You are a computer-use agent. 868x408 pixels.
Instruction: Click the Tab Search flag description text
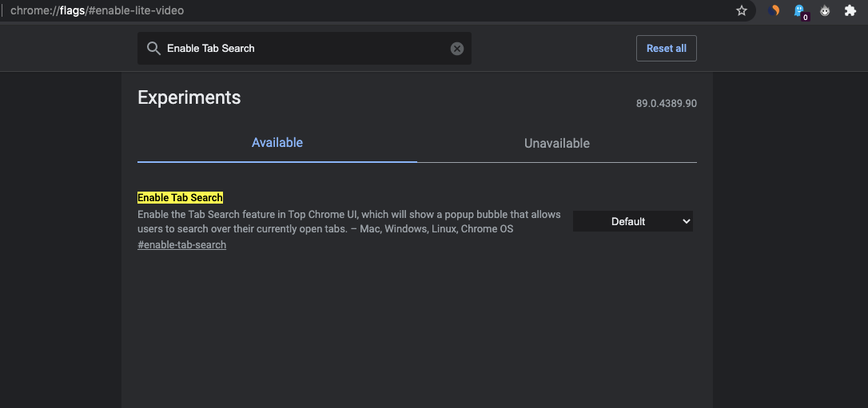click(x=348, y=222)
